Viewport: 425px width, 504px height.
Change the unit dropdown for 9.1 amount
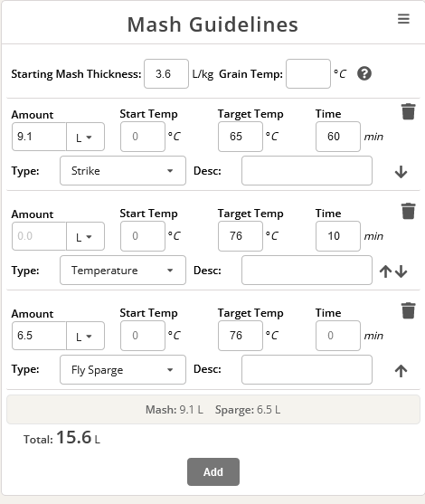(85, 137)
